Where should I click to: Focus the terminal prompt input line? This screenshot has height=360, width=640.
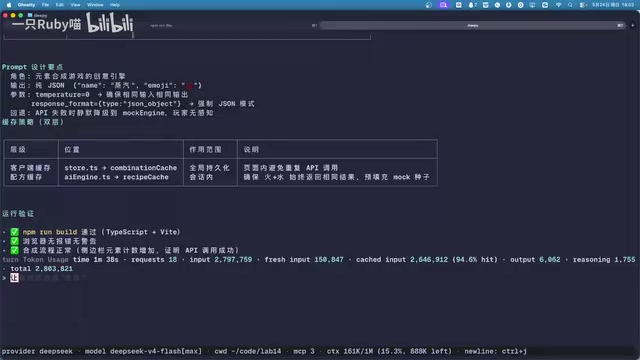tap(320, 278)
